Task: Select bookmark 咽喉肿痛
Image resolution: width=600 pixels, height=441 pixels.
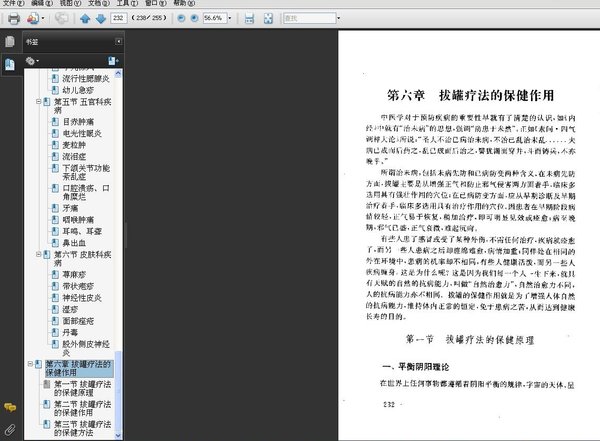Action: click(x=78, y=220)
